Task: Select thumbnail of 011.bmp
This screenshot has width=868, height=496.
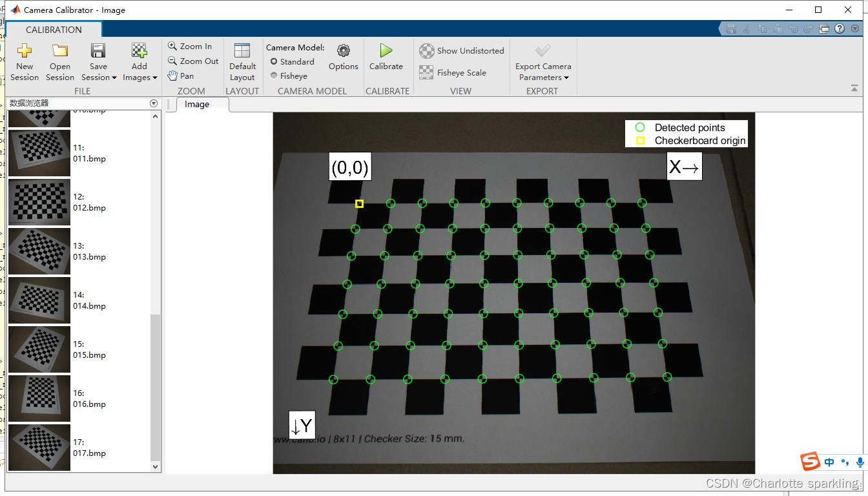Action: [39, 153]
